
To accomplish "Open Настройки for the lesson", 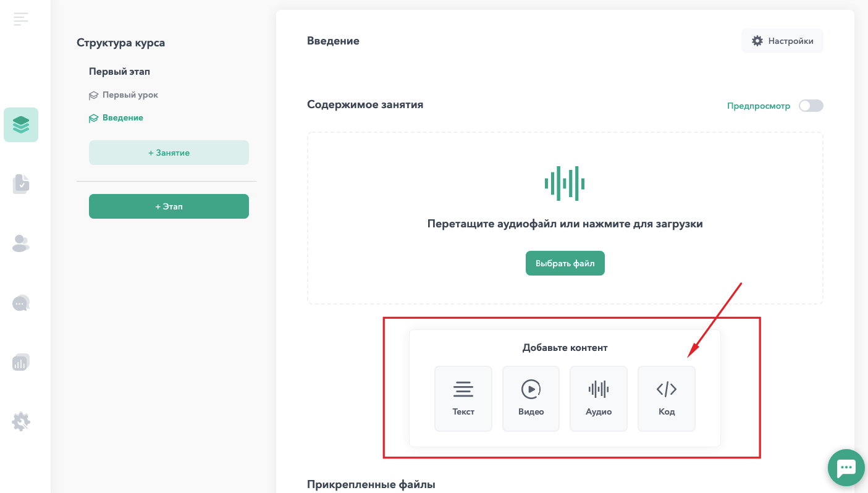I will tap(782, 41).
